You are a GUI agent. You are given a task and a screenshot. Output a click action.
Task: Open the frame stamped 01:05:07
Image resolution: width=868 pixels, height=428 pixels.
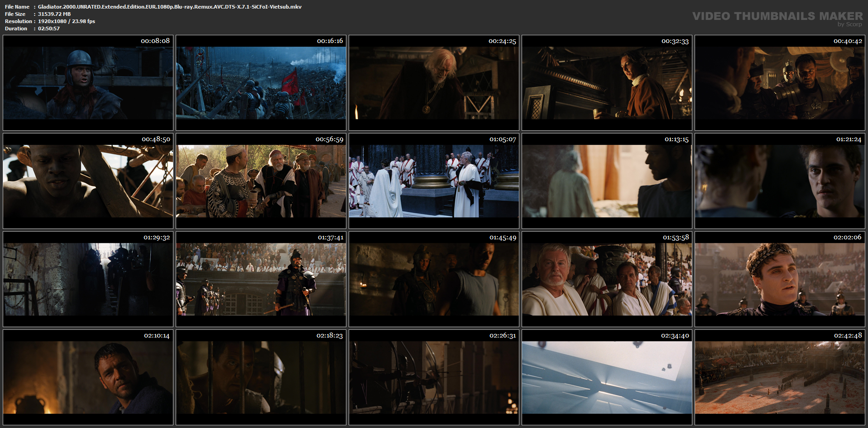pos(434,181)
